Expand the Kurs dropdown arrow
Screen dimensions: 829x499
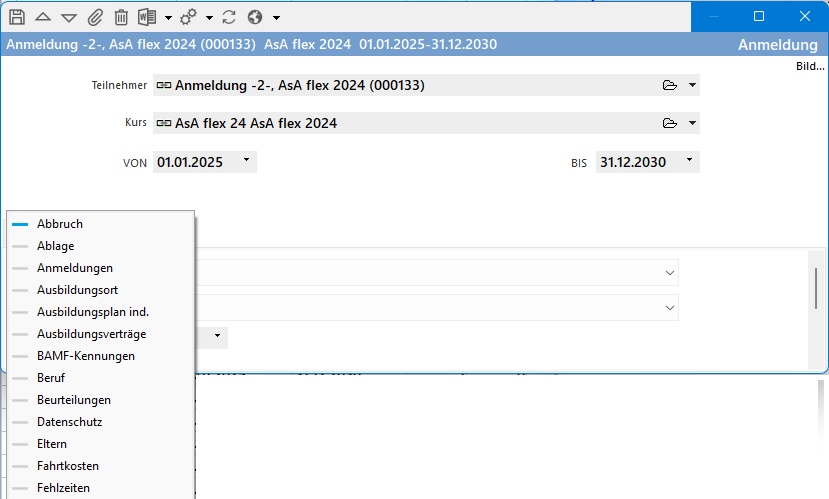pyautogui.click(x=692, y=123)
